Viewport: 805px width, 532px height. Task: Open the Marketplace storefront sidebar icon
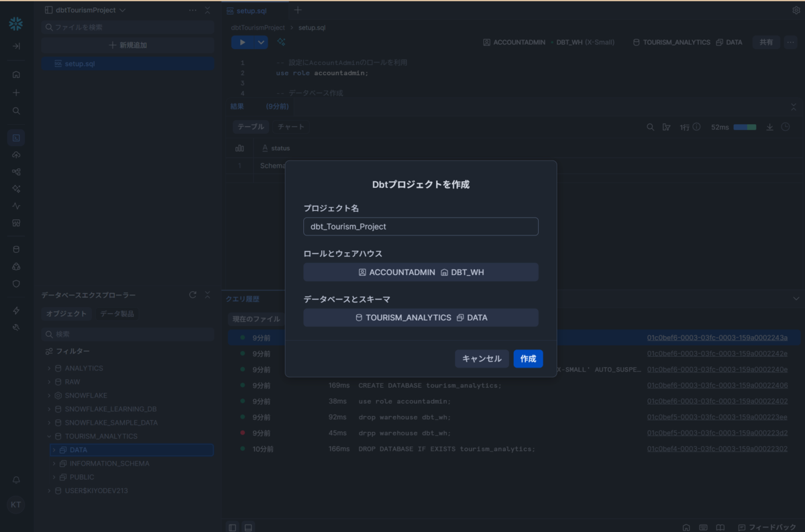16,223
